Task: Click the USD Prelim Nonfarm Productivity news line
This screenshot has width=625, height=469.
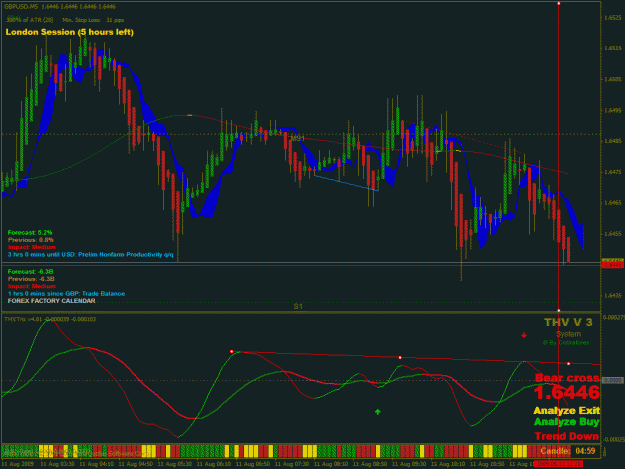Action: [90, 254]
